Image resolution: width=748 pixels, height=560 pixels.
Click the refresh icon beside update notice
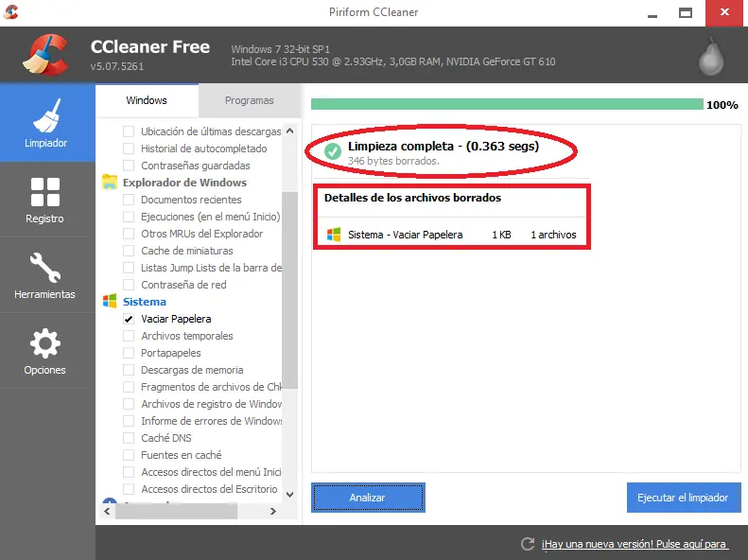pyautogui.click(x=528, y=544)
